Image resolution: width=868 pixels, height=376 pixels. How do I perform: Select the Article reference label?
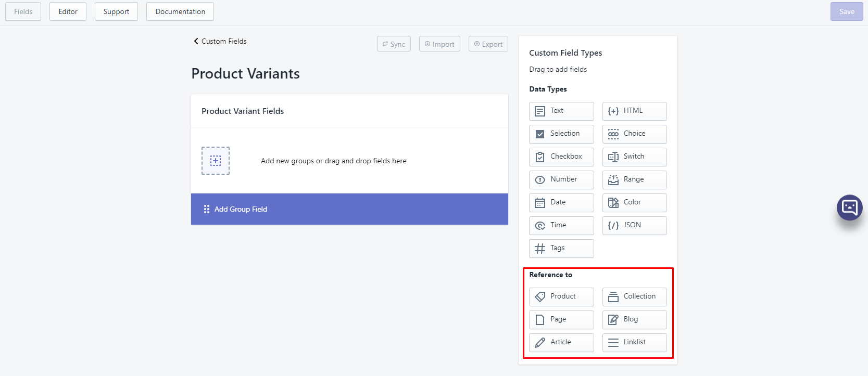tap(560, 342)
